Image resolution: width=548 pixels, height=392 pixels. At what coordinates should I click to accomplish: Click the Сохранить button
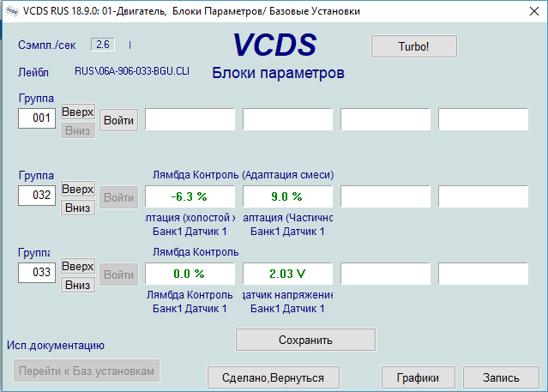coord(305,340)
